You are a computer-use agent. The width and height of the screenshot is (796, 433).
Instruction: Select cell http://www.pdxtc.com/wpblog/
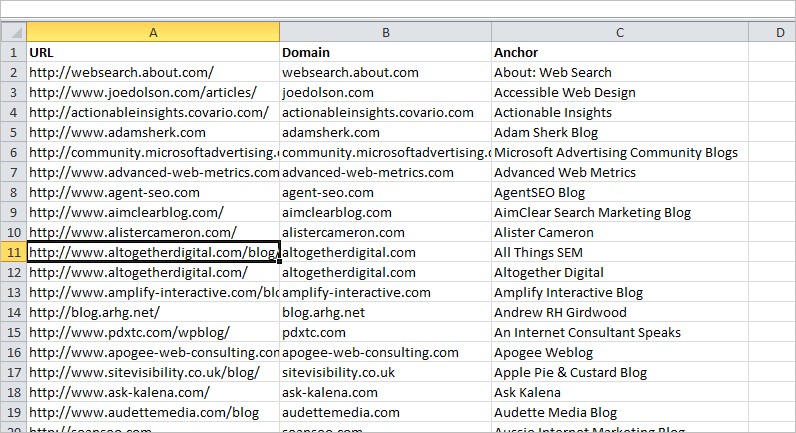point(153,332)
